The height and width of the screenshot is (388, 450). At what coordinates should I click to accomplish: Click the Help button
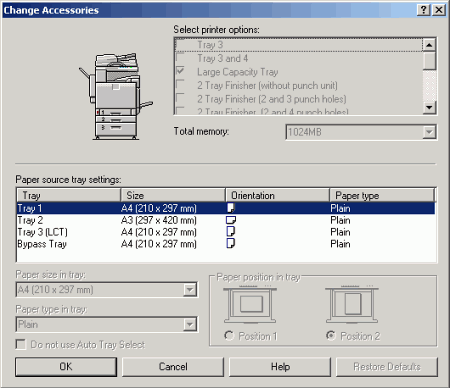pyautogui.click(x=280, y=367)
